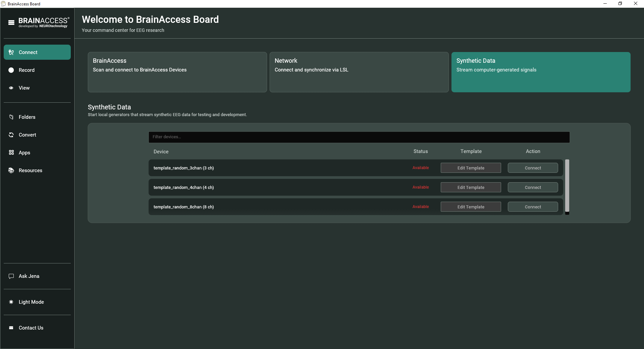Minimize the BrainAccess Board window
The height and width of the screenshot is (349, 644).
605,4
